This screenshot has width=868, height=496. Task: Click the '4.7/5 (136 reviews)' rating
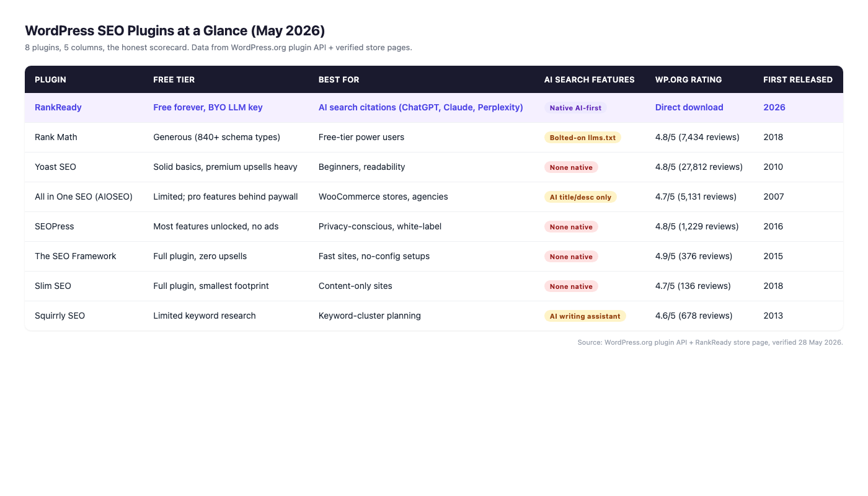pos(693,286)
